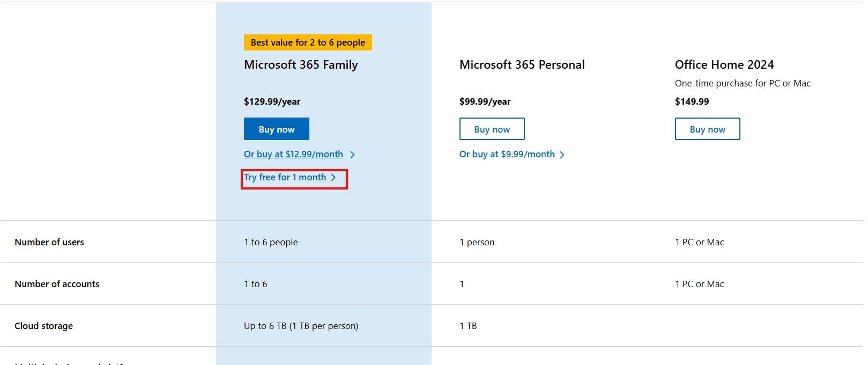
Task: Open the 'Try free for 1 month' link
Action: [285, 177]
